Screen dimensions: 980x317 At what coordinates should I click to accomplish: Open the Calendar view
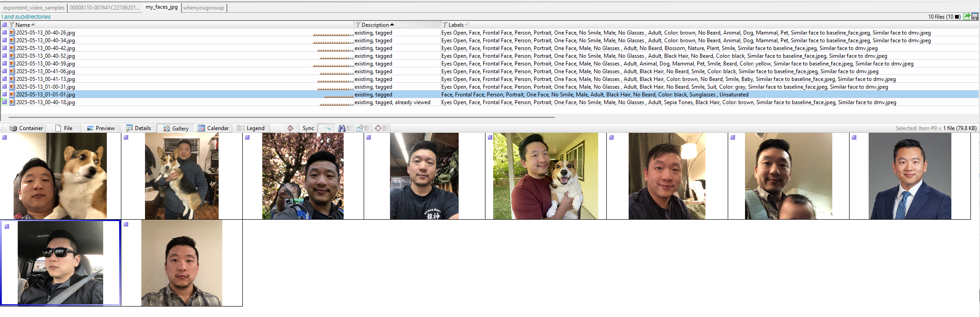click(x=213, y=128)
